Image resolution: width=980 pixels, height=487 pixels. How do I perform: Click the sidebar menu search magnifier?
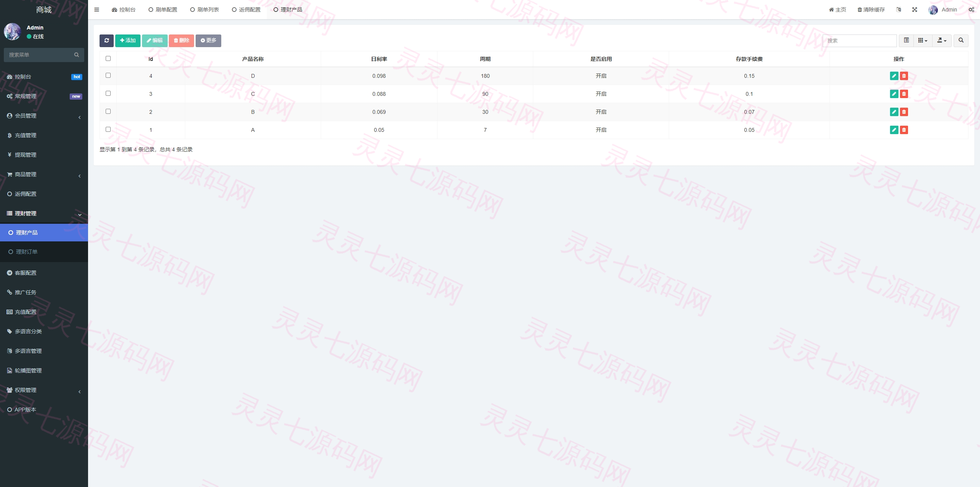point(77,55)
